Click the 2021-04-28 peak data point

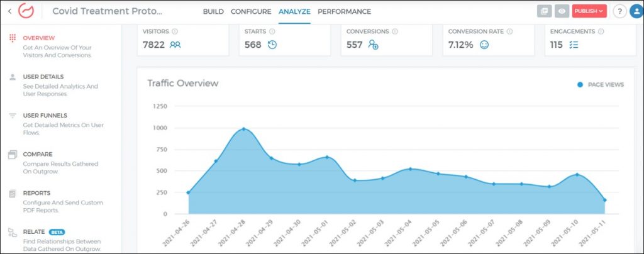click(x=243, y=129)
